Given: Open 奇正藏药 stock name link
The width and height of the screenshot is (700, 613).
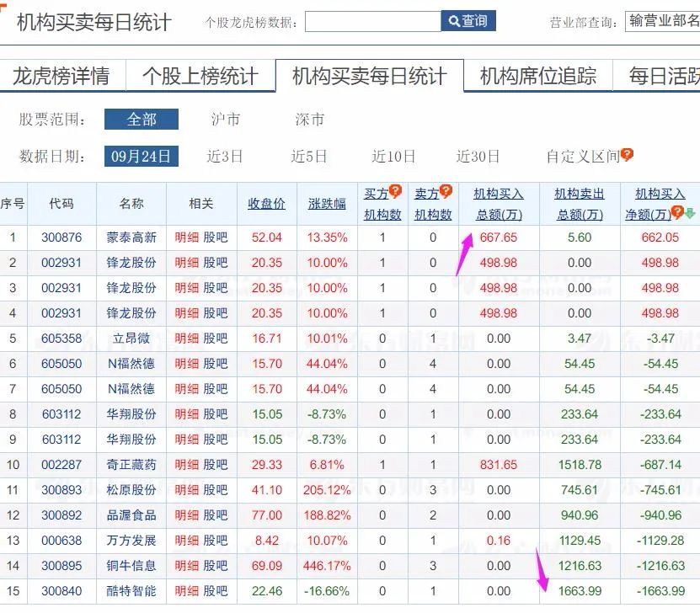Looking at the screenshot, I should coord(131,465).
